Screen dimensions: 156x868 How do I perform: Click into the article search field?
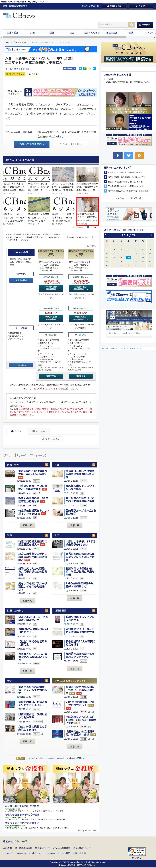(x=113, y=25)
